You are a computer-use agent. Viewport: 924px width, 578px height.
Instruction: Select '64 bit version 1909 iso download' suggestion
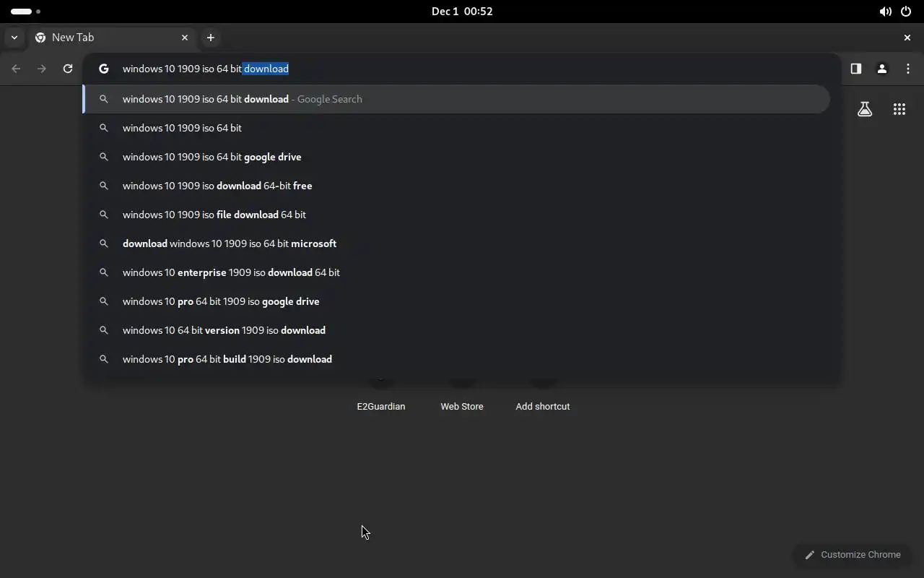pyautogui.click(x=456, y=330)
